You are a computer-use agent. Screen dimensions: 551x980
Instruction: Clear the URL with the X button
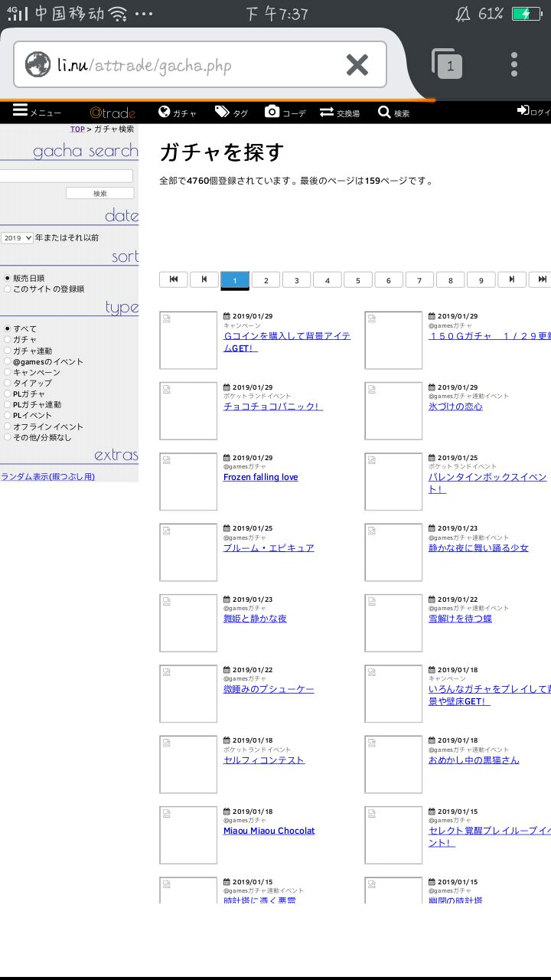coord(357,65)
